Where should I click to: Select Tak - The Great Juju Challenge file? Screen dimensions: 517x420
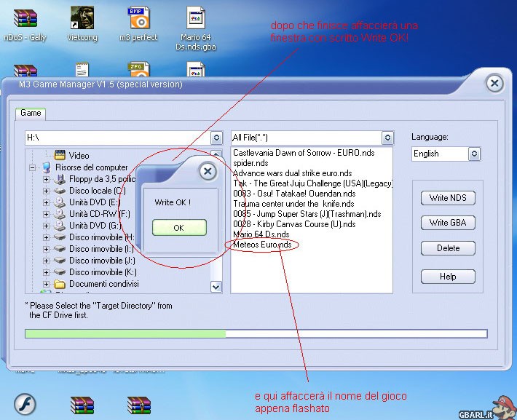point(312,183)
